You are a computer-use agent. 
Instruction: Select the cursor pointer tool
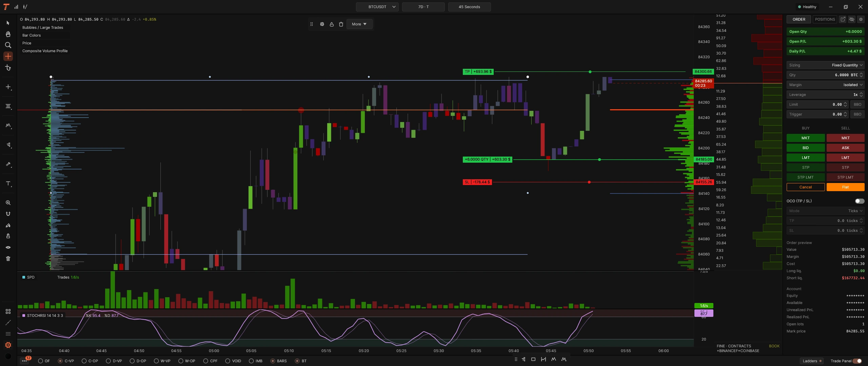(x=8, y=23)
